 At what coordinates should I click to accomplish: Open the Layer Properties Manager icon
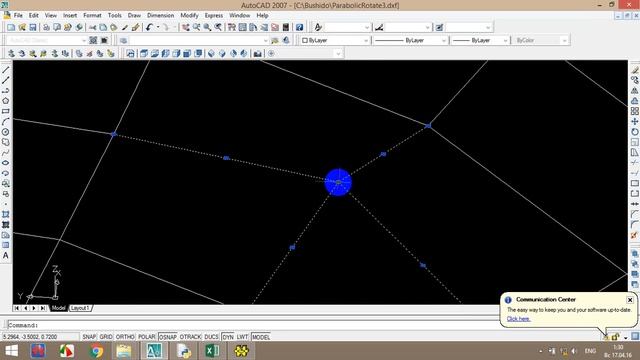pyautogui.click(x=124, y=40)
